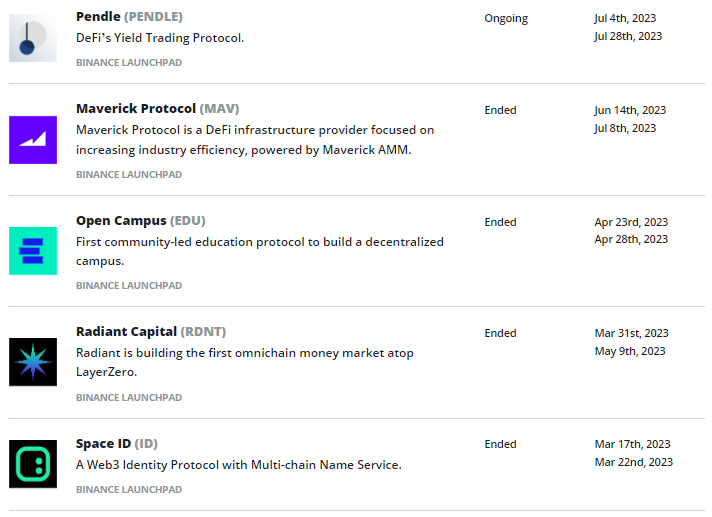712x517 pixels.
Task: Open the Open Campus (EDU) title link
Action: (140, 220)
